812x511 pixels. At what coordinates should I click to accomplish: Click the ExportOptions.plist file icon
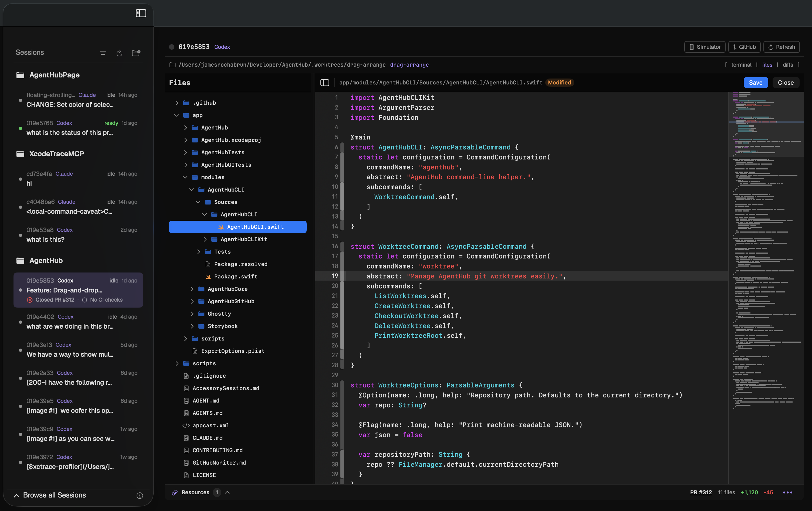point(195,351)
